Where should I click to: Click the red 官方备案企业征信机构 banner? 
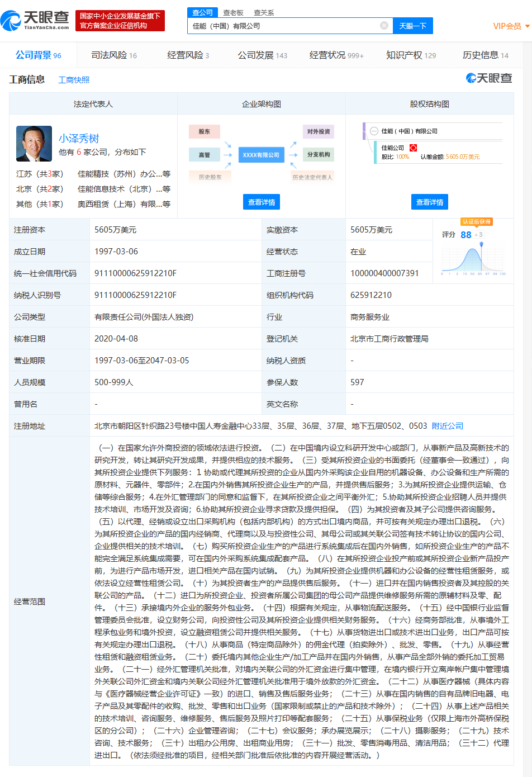click(120, 21)
